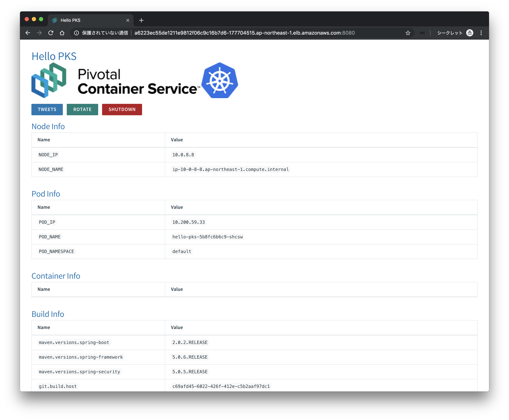
Task: Click the Pod Info section heading
Action: tap(46, 194)
